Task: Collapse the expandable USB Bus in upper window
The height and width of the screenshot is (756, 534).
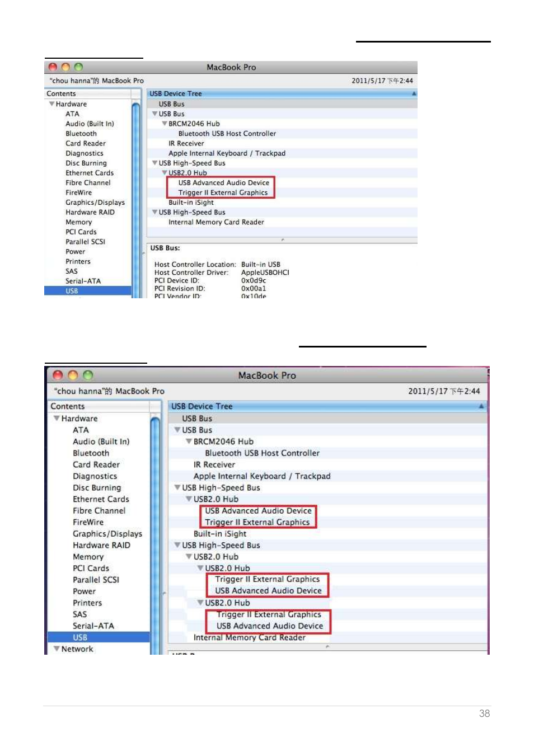Action: point(155,114)
